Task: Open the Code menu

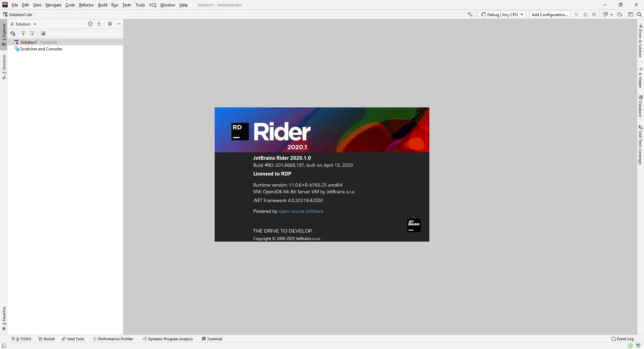Action: pos(70,5)
